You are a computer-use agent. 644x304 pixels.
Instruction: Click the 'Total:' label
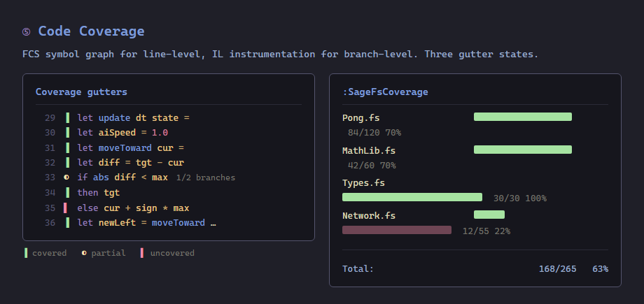(358, 269)
